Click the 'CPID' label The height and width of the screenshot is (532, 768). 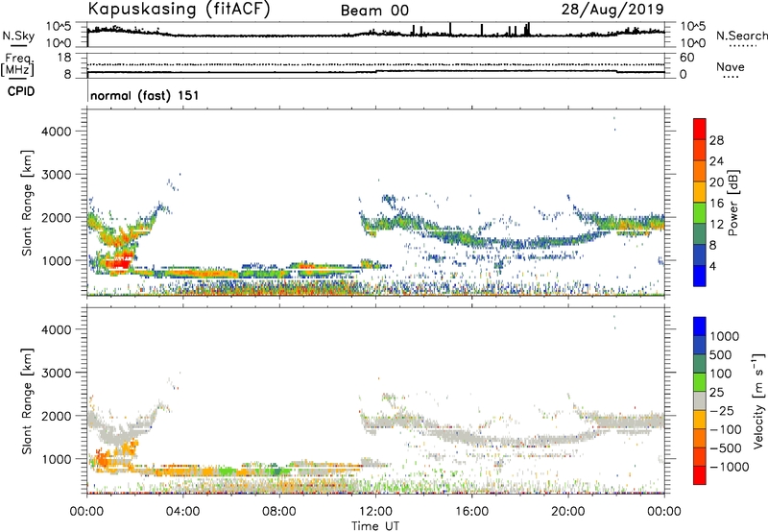(21, 91)
